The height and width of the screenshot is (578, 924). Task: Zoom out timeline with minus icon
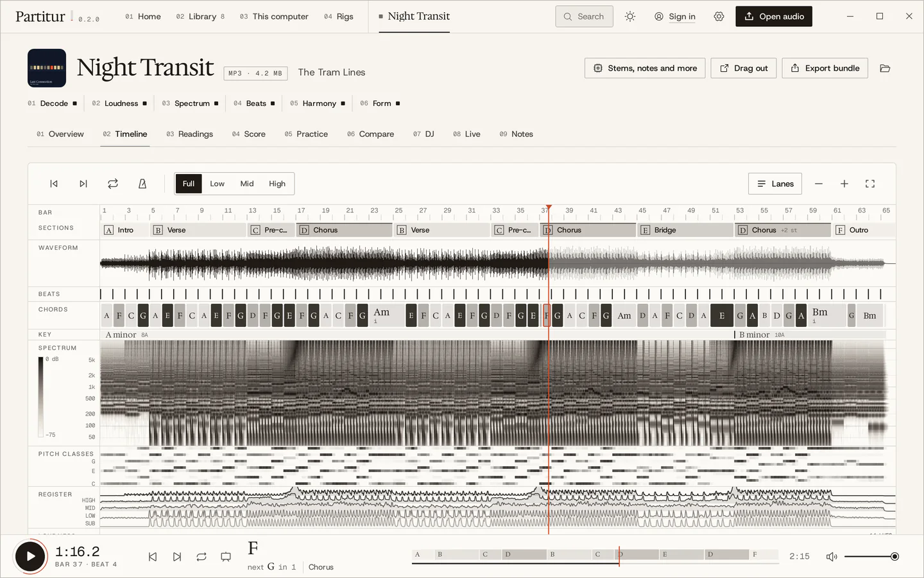819,184
